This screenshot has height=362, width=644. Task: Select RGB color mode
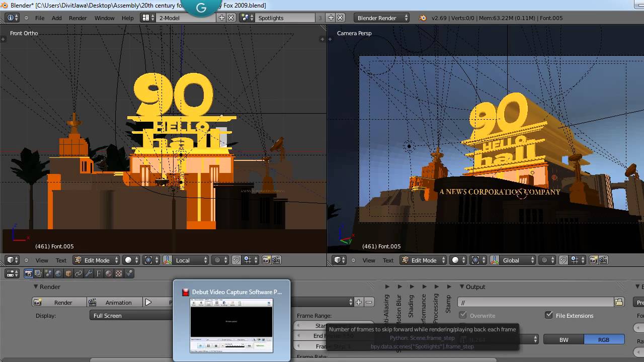point(604,340)
